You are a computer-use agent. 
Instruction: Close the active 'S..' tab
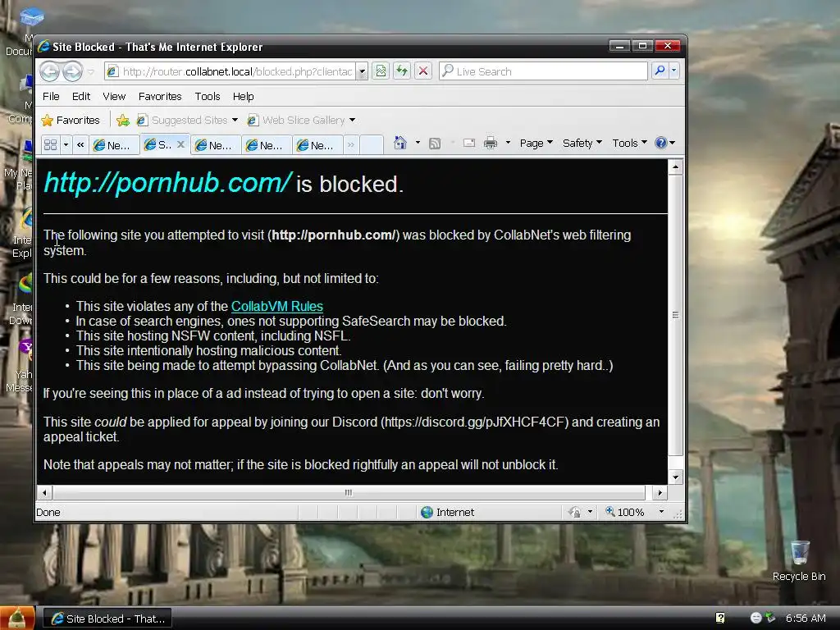coord(180,144)
